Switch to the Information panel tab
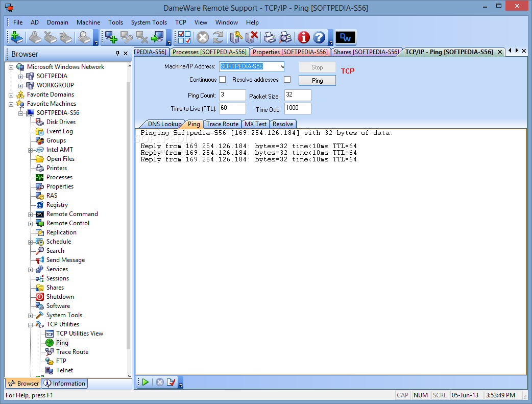Viewport: 532px width, 404px height. [65, 383]
